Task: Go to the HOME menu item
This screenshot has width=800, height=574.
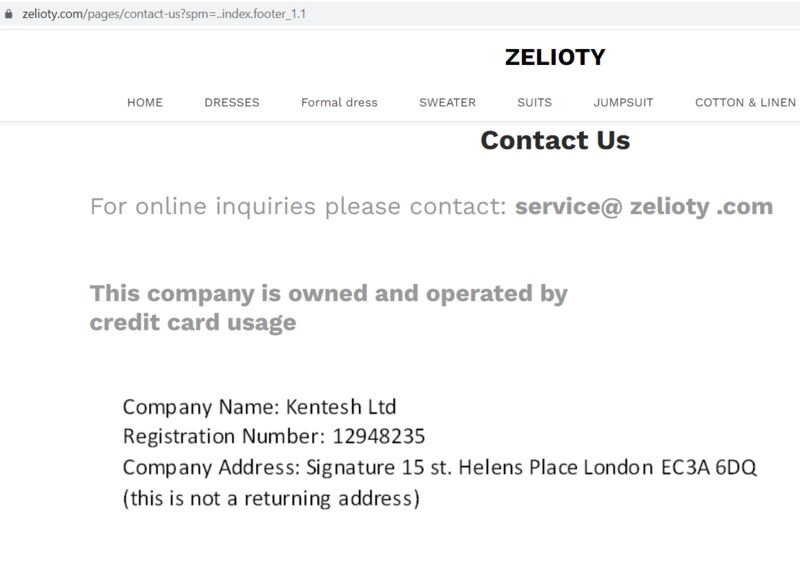Action: (x=145, y=103)
